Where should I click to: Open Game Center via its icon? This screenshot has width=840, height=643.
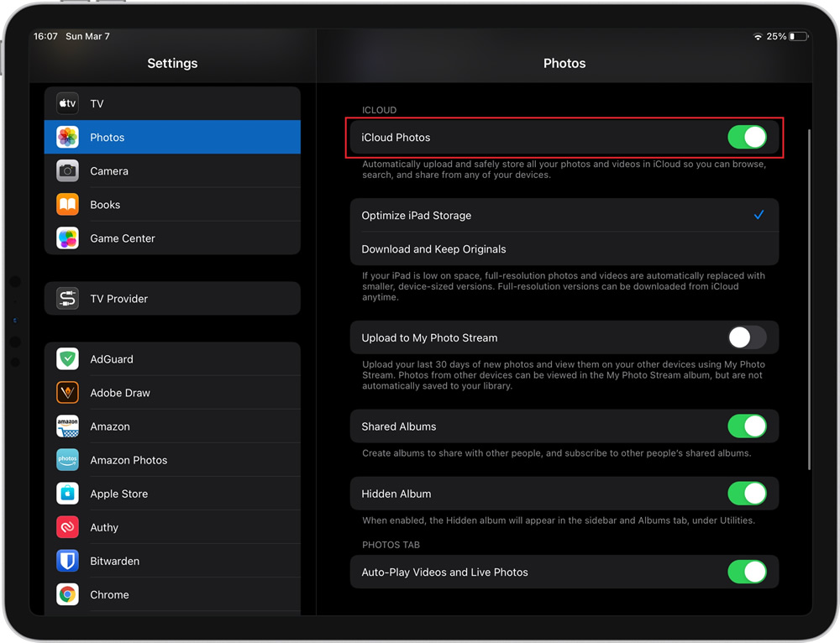(67, 238)
